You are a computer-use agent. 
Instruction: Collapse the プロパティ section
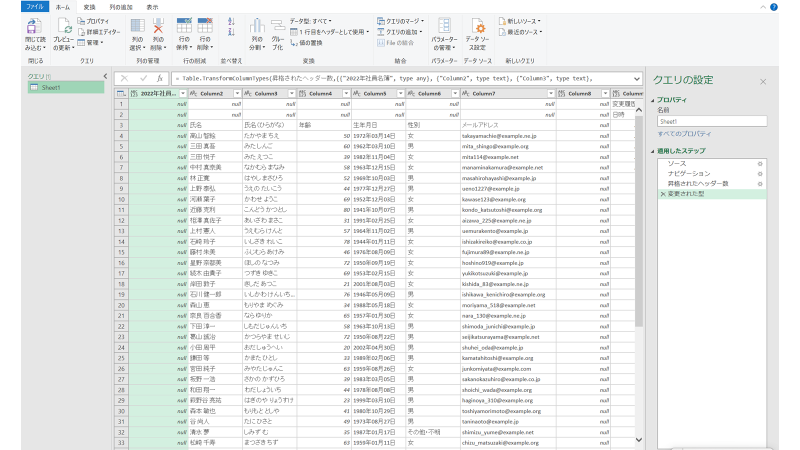[653, 100]
